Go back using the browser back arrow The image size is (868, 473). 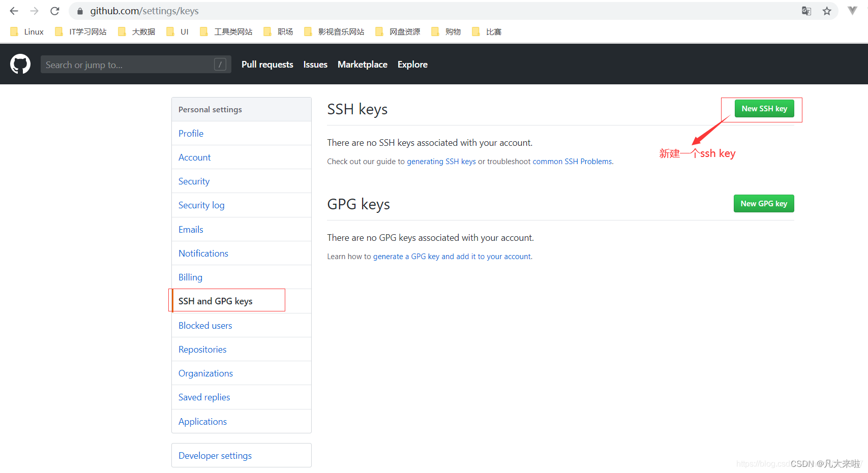tap(13, 11)
